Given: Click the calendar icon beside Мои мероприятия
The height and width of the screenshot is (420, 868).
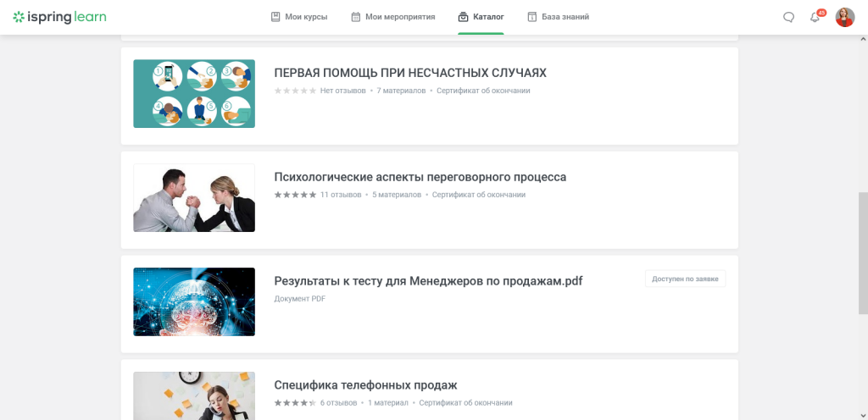Looking at the screenshot, I should (356, 17).
